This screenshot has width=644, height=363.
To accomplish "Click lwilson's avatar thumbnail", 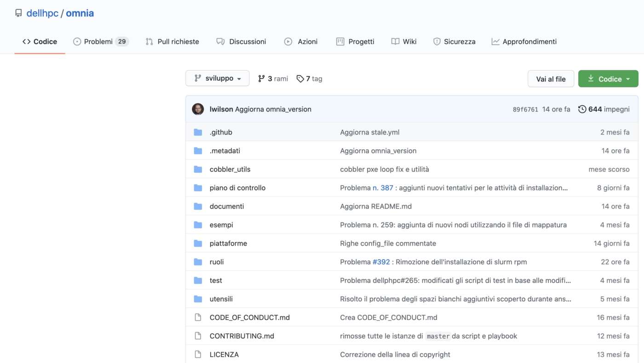I will pyautogui.click(x=198, y=109).
